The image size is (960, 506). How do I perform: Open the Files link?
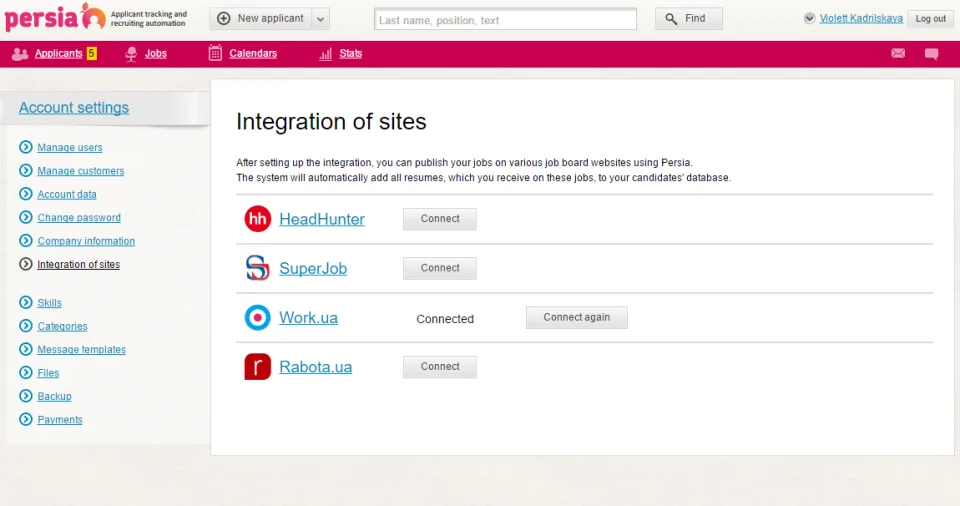(48, 373)
